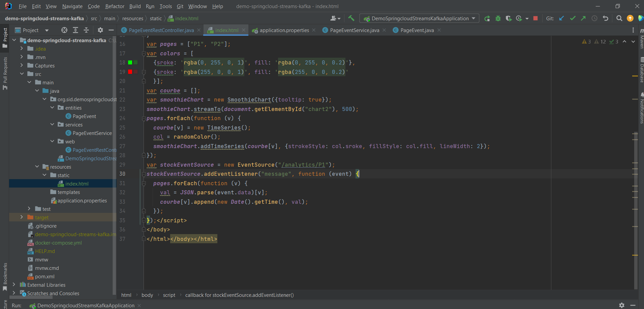Click the green color swatch on line 18
The width and height of the screenshot is (644, 309).
(x=130, y=62)
